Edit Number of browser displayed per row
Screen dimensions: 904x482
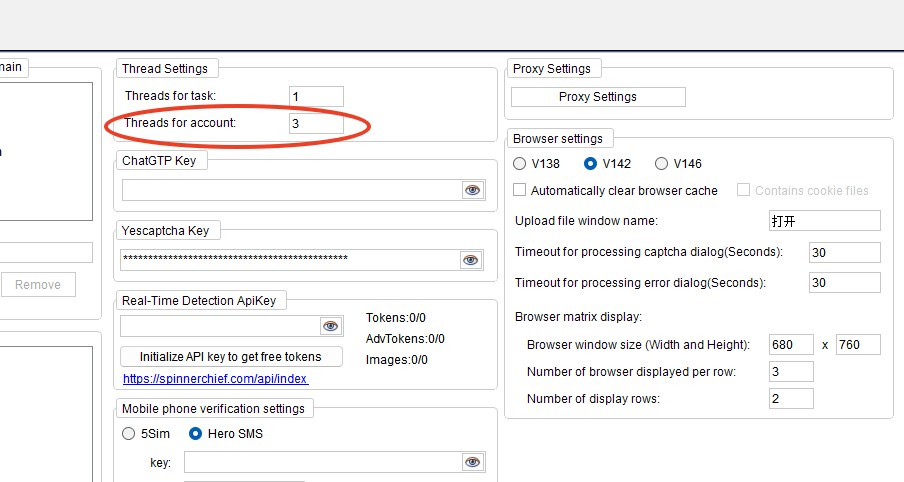coord(791,372)
